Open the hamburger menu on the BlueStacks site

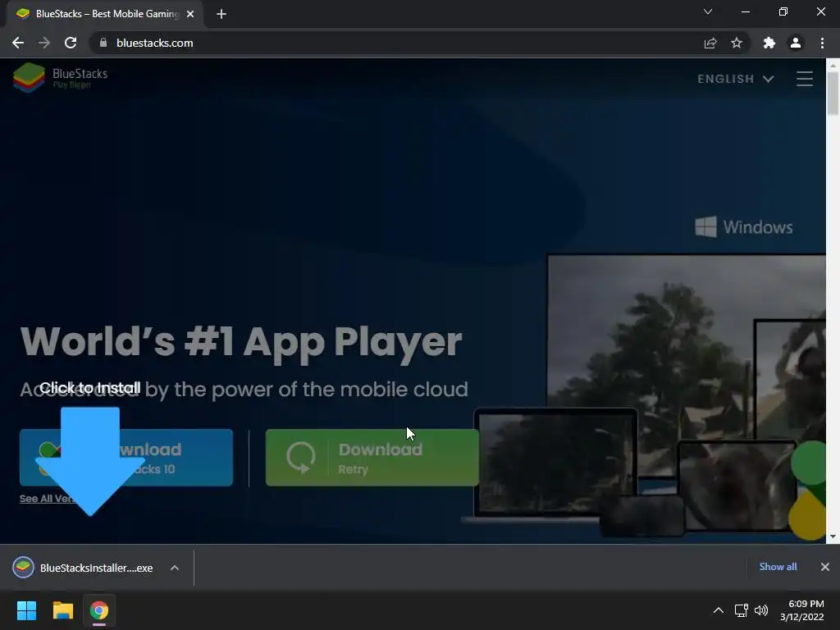click(x=804, y=79)
